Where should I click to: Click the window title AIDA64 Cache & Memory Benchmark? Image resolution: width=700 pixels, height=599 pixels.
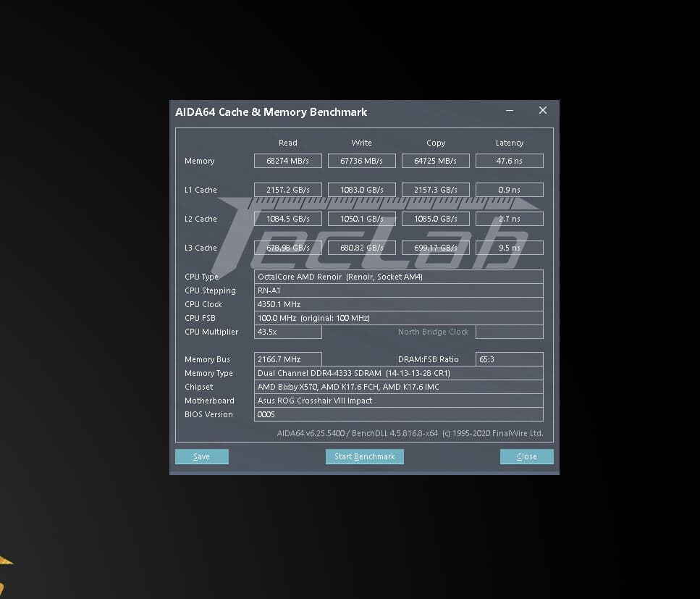[x=271, y=112]
